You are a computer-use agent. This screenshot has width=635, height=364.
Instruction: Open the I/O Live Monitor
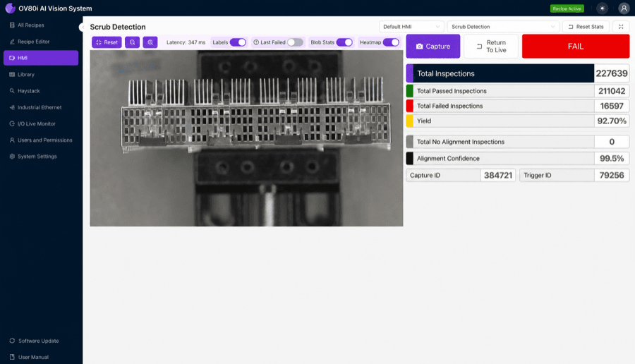40,124
